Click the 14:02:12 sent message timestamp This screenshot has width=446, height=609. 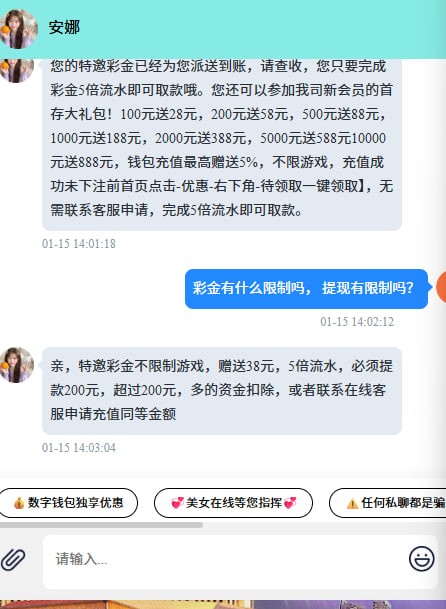(357, 322)
